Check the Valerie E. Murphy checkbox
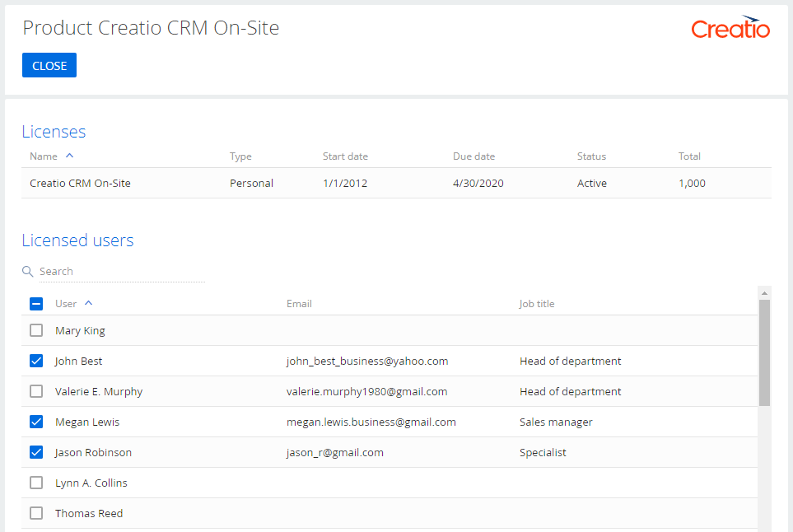The image size is (793, 532). click(x=36, y=391)
